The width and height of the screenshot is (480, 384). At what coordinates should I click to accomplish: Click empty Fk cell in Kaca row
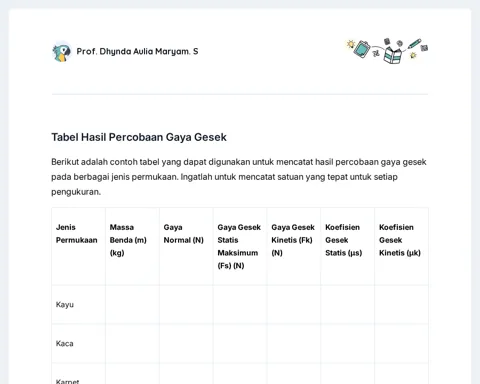click(x=294, y=344)
